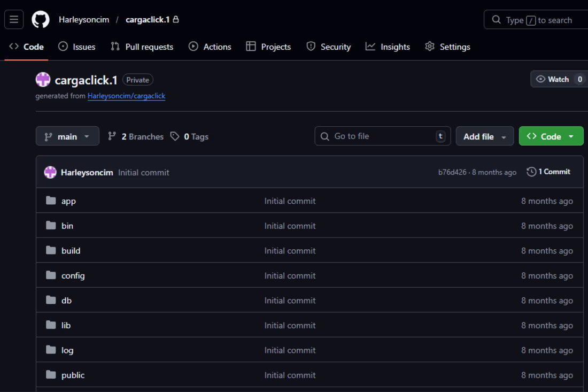The width and height of the screenshot is (588, 392).
Task: Open the Actions tab
Action: pos(210,47)
